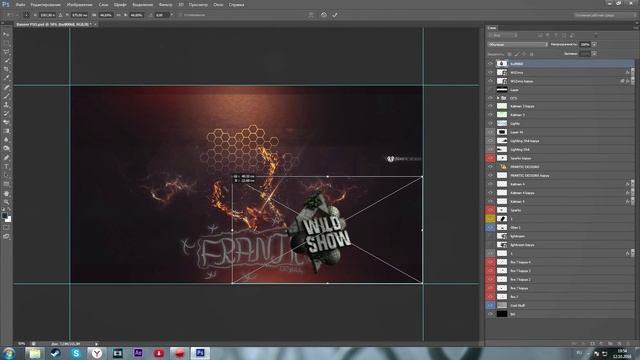Click the reference point locator grid
The width and height of the screenshot is (640, 360).
26,15
